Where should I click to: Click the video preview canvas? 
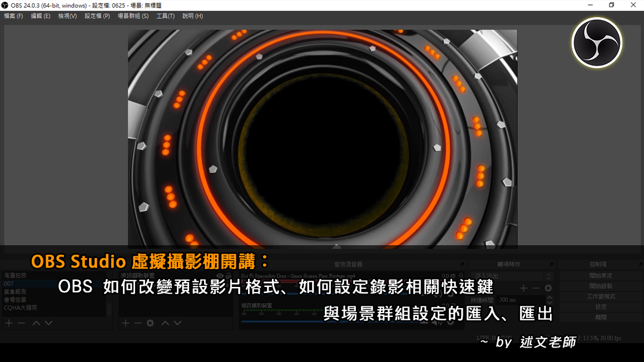click(323, 139)
